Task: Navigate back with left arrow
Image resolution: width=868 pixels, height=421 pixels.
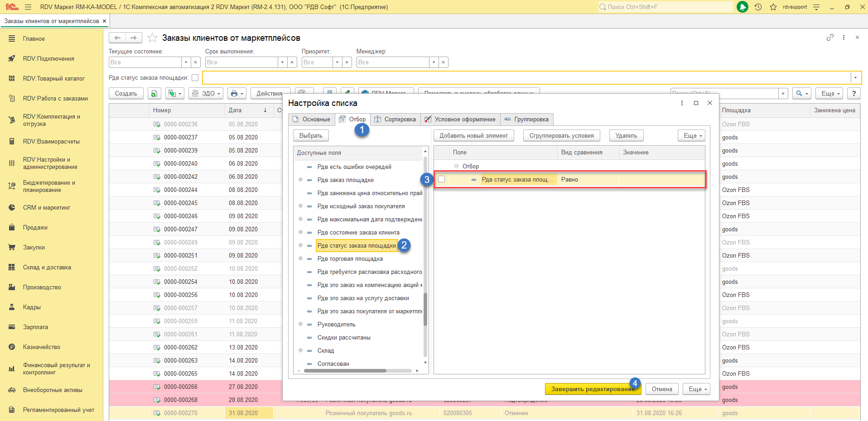Action: (x=117, y=38)
